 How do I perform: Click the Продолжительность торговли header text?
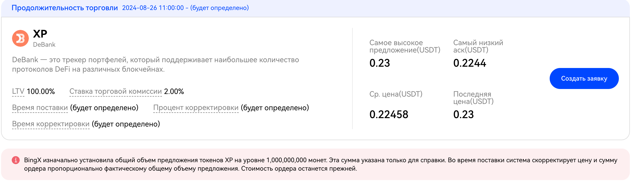tap(65, 8)
